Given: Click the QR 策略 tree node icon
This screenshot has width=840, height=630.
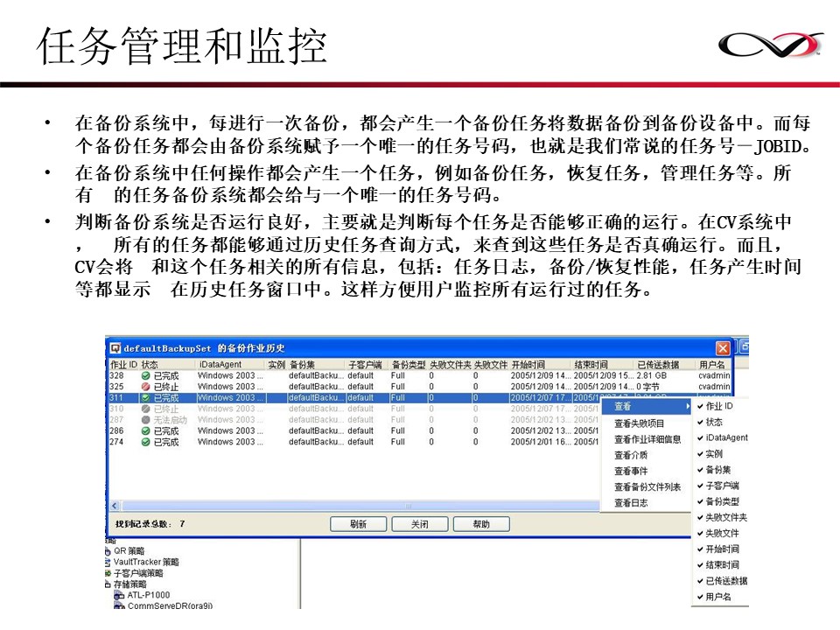Looking at the screenshot, I should [x=108, y=550].
